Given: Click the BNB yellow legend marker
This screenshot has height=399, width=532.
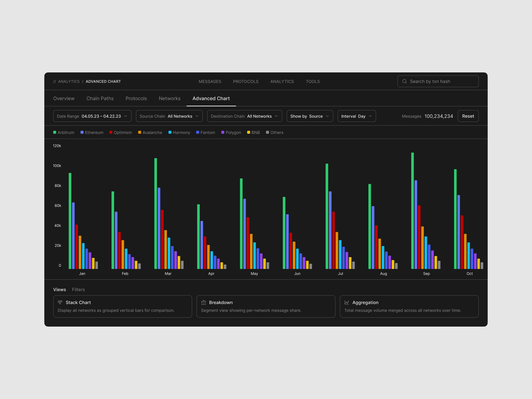Looking at the screenshot, I should 248,132.
